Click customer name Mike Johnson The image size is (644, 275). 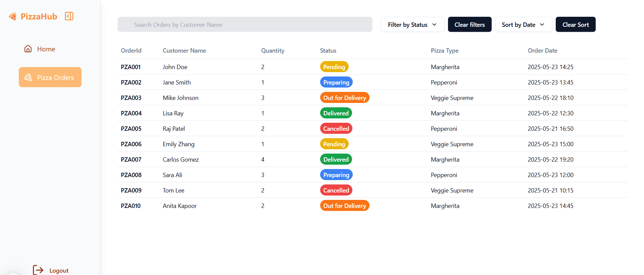click(181, 98)
